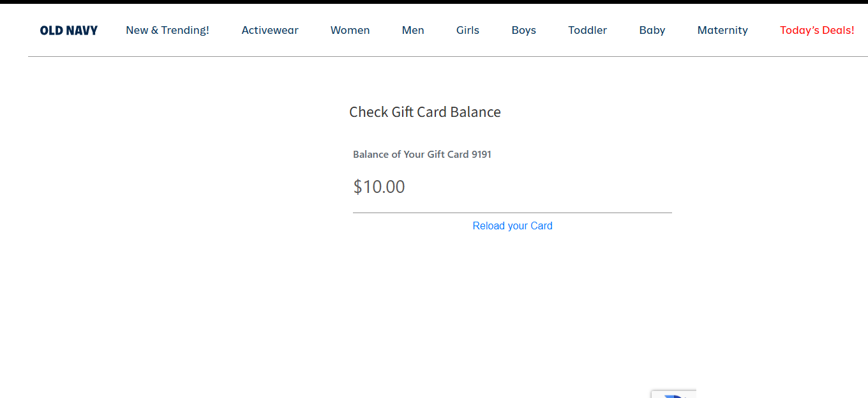Open the Women category
The image size is (868, 398).
[350, 30]
